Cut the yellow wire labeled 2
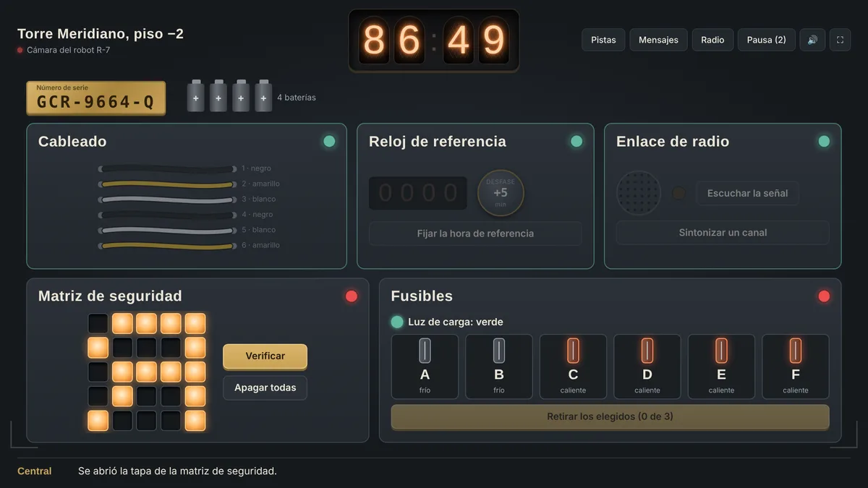The height and width of the screenshot is (488, 868). (x=167, y=184)
